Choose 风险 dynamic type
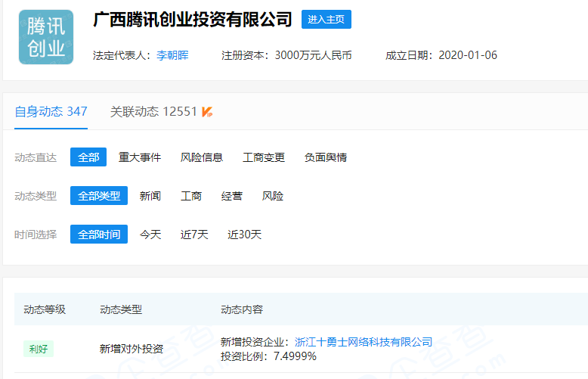588x379 pixels. coord(273,196)
